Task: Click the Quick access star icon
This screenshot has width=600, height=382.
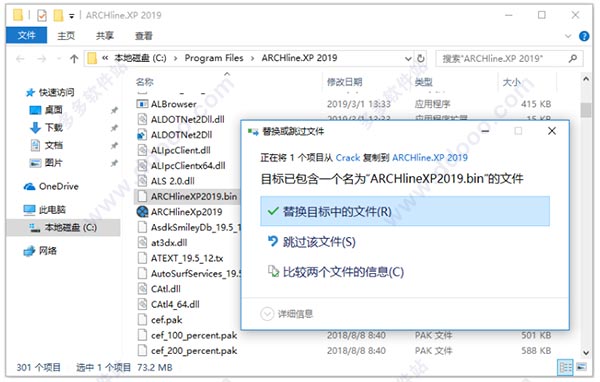Action: click(30, 92)
